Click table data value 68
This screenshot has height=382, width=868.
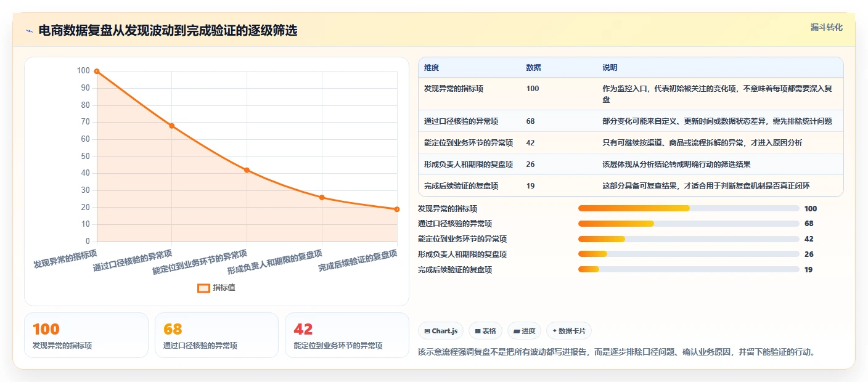point(531,121)
